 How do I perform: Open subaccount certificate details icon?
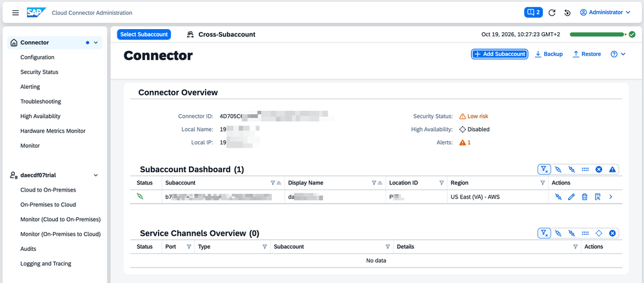pos(598,197)
